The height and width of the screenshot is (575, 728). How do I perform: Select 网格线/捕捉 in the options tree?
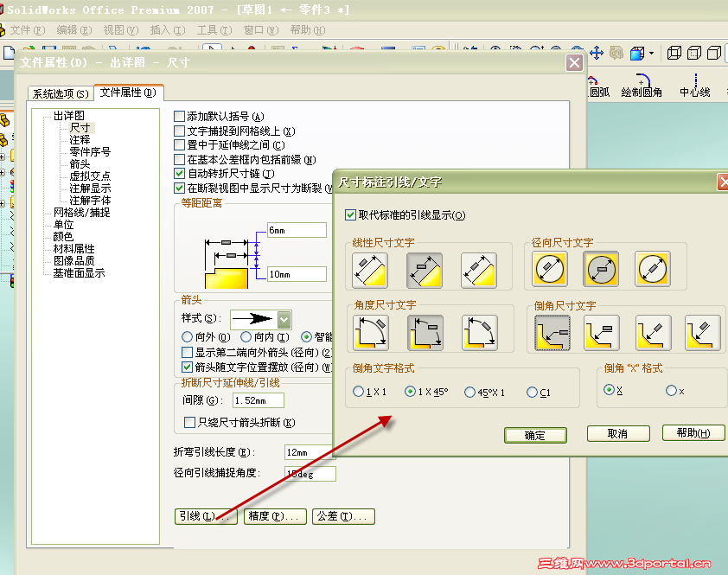pos(82,212)
